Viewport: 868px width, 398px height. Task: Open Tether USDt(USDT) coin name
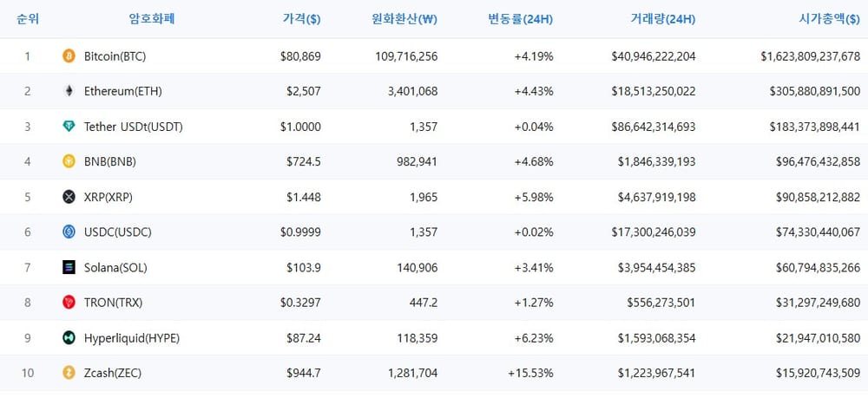tap(134, 127)
